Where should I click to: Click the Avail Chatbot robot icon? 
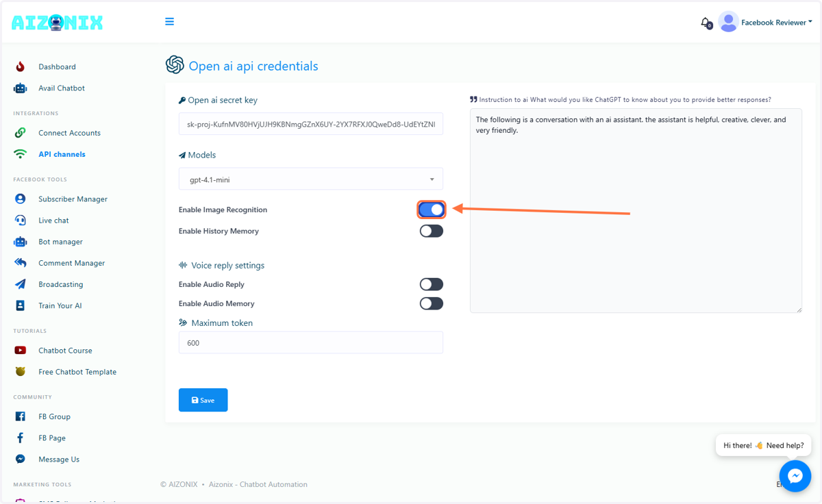click(x=21, y=88)
